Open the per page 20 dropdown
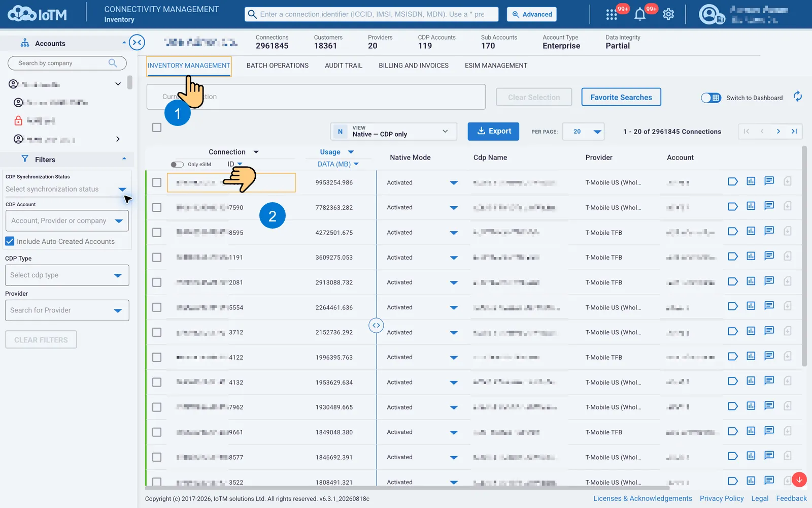The height and width of the screenshot is (508, 812). [x=584, y=131]
